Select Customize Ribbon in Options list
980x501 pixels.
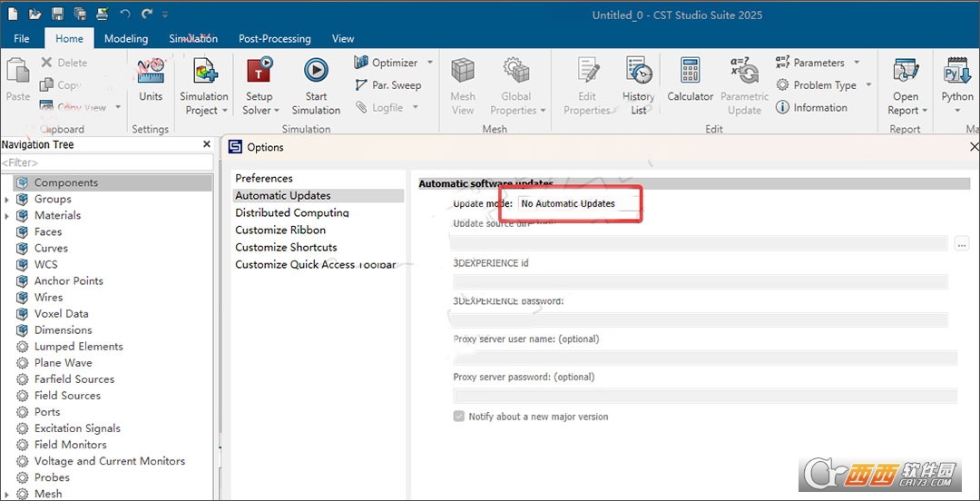280,230
